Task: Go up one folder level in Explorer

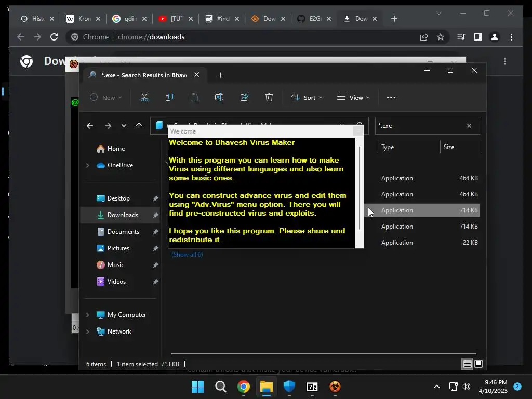Action: pos(139,126)
